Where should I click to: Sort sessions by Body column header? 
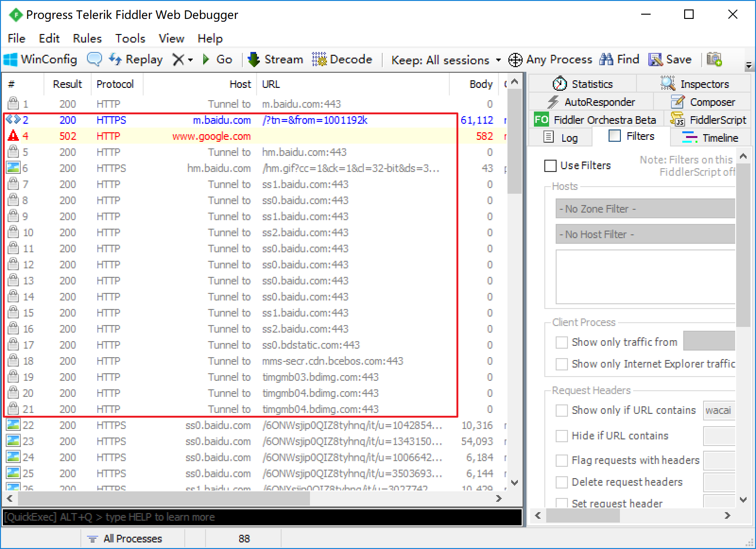pyautogui.click(x=475, y=84)
